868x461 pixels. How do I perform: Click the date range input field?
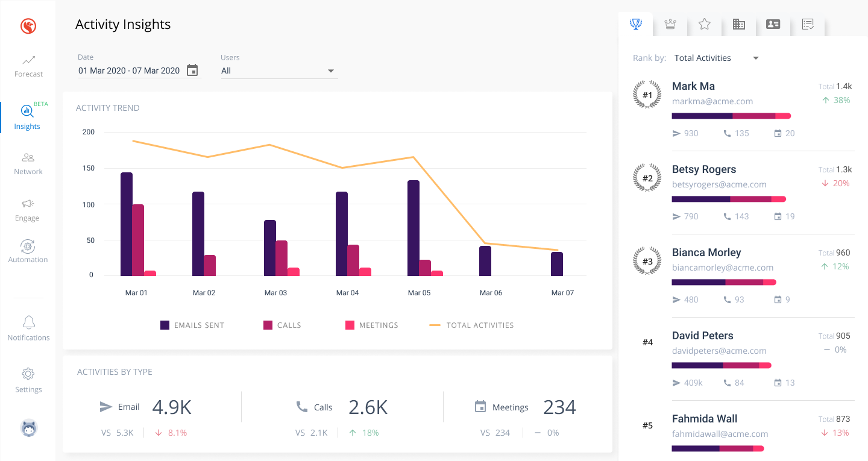point(130,71)
